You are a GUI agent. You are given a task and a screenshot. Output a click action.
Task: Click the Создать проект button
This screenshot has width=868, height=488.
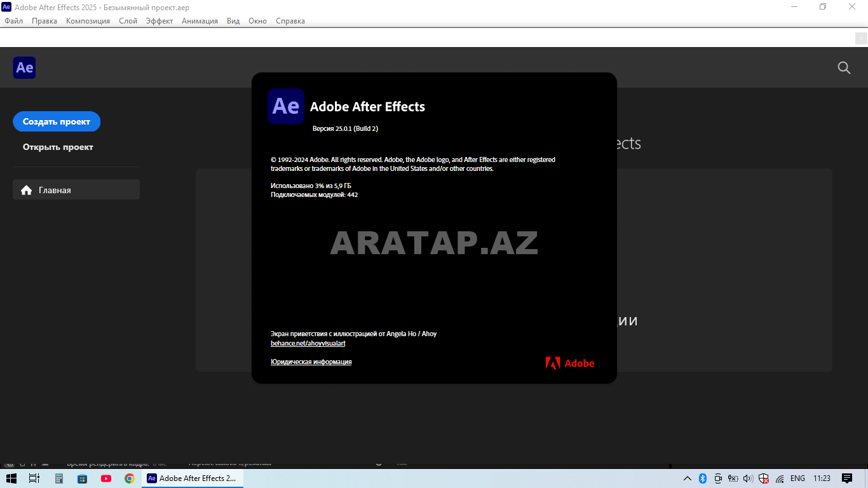tap(57, 121)
